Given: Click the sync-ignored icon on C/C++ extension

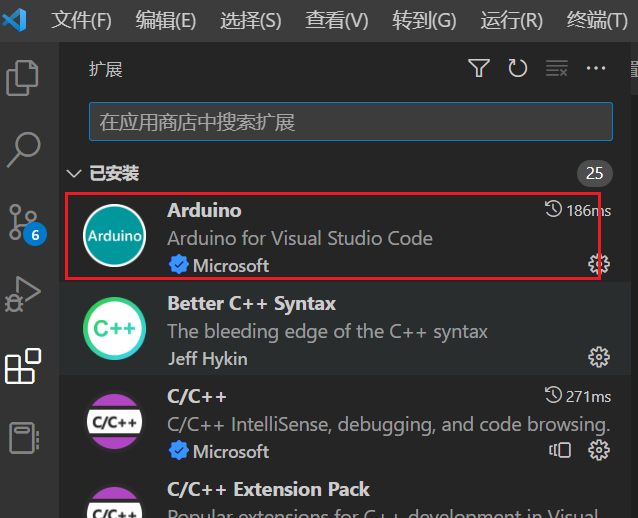Looking at the screenshot, I should tap(560, 450).
